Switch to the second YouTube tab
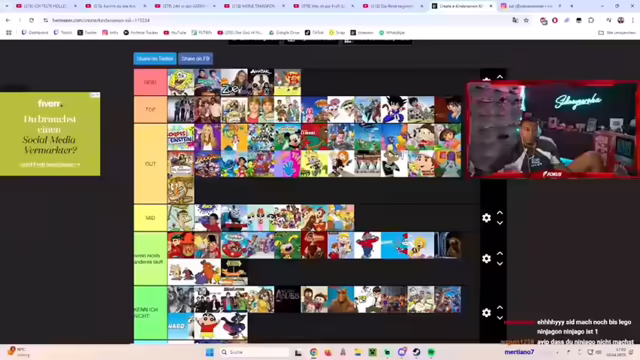The width and height of the screenshot is (640, 360). point(116,6)
